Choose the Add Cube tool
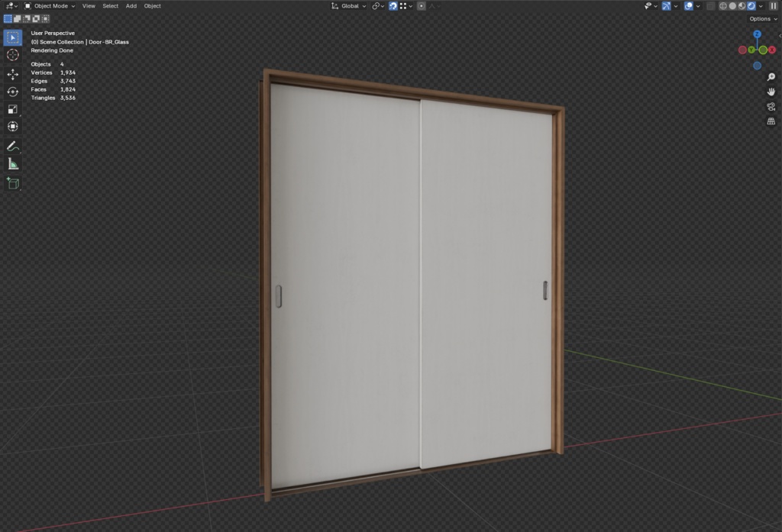The width and height of the screenshot is (782, 532). click(13, 183)
